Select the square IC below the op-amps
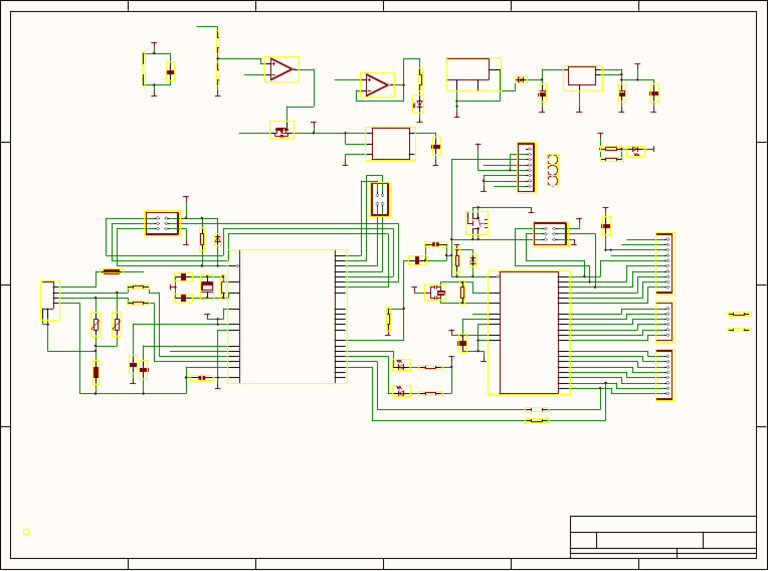The image size is (768, 571). pyautogui.click(x=390, y=143)
